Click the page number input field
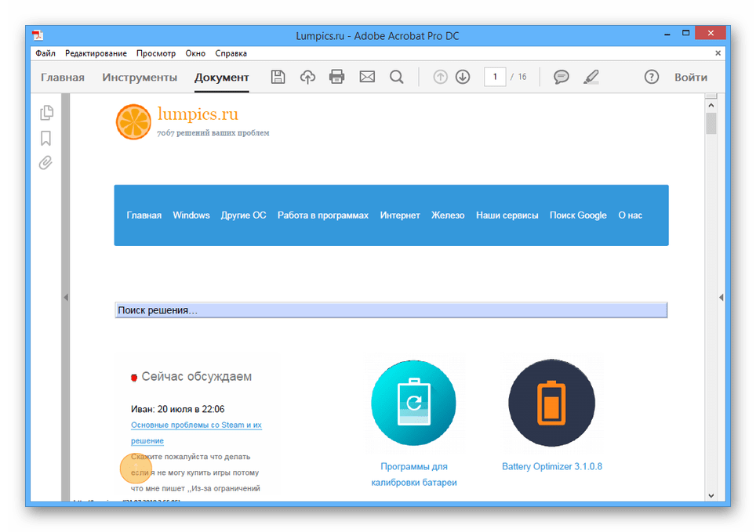The width and height of the screenshot is (756, 532). 494,77
